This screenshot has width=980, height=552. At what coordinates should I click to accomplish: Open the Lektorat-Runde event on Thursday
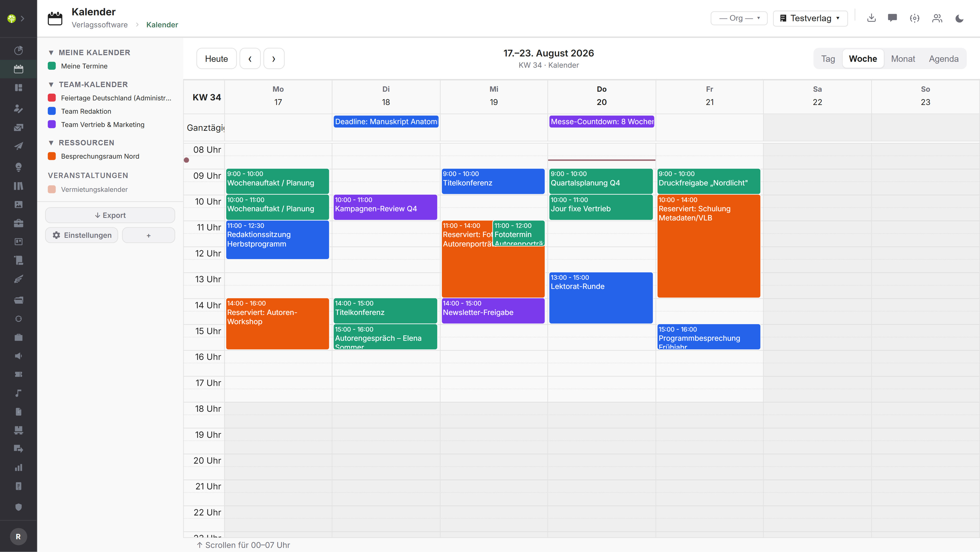[601, 298]
